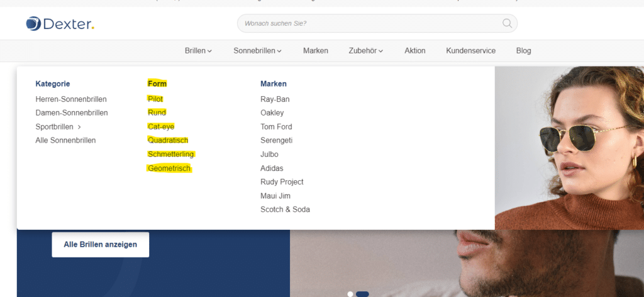
Task: Click the Dexter logo
Action: 60,24
